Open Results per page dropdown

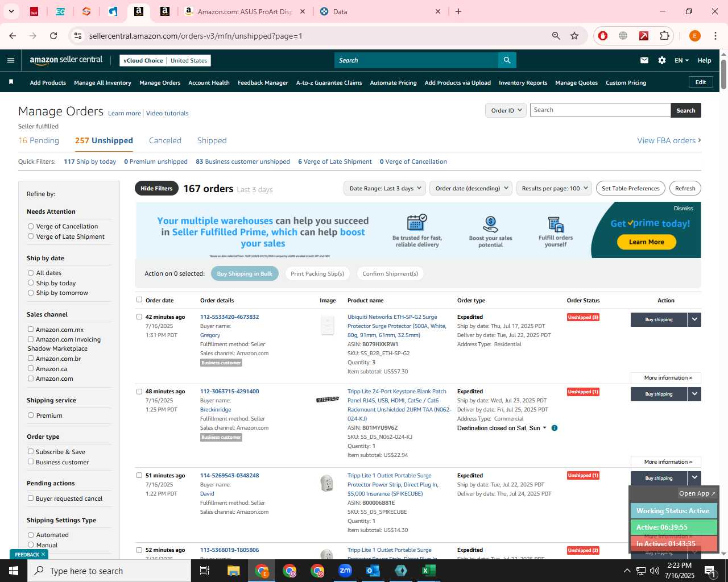coord(555,188)
